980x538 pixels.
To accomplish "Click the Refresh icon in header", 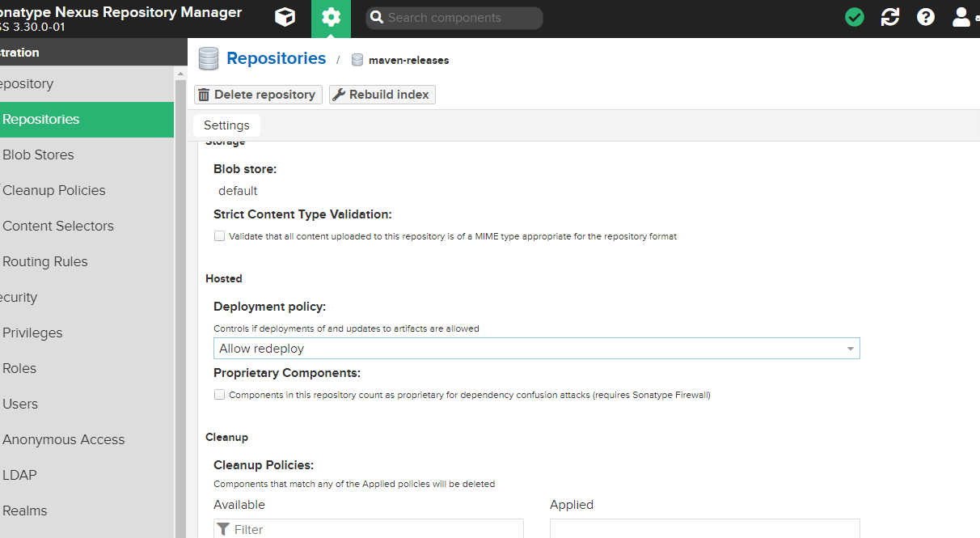I will [x=890, y=17].
